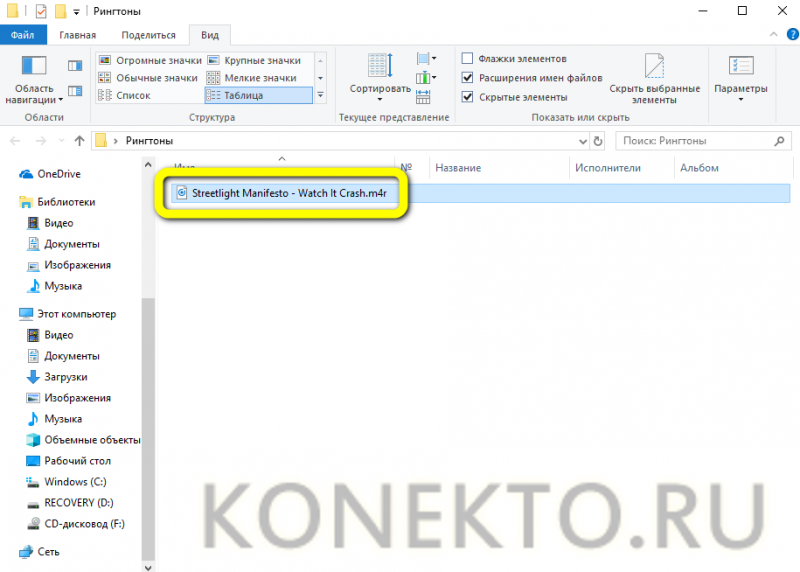Click sidebar scrollbar down arrow
Viewport: 800px width, 572px height.
(x=148, y=567)
